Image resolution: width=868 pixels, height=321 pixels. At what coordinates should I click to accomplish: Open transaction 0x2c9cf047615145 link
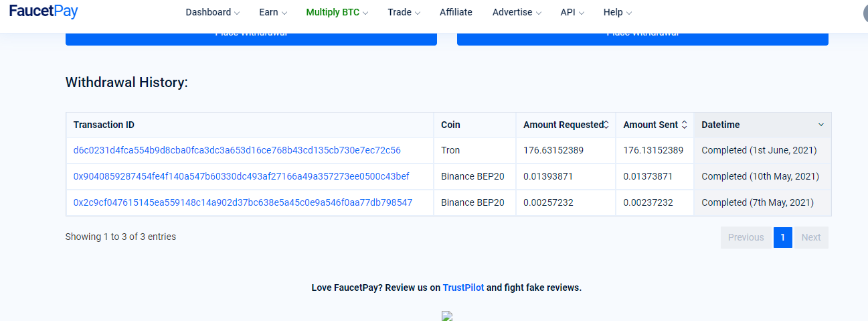click(243, 202)
